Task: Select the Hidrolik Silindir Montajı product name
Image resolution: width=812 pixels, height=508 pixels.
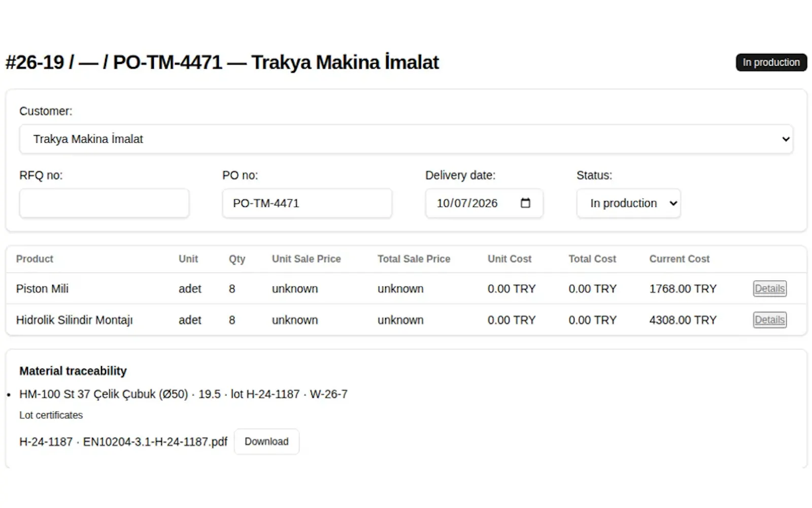Action: [x=74, y=320]
